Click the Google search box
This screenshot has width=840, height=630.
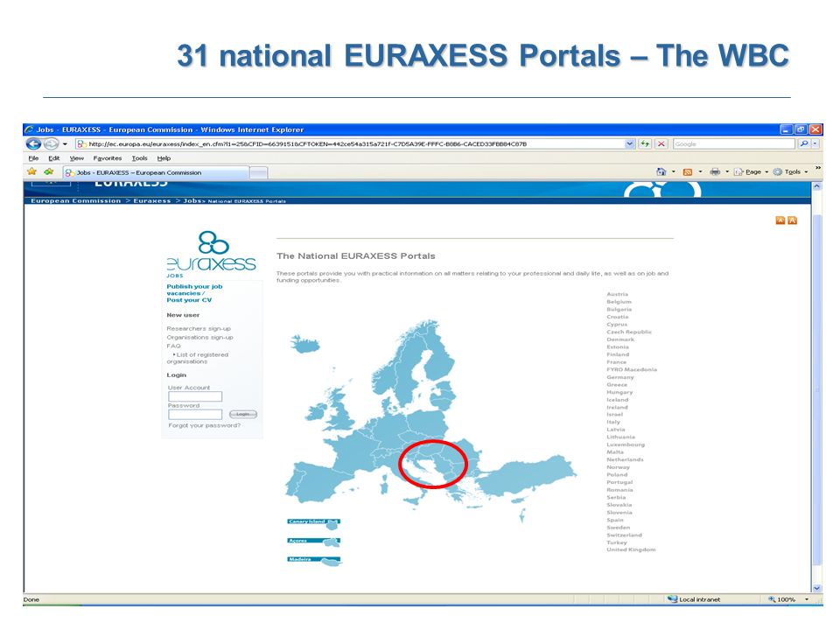[733, 143]
